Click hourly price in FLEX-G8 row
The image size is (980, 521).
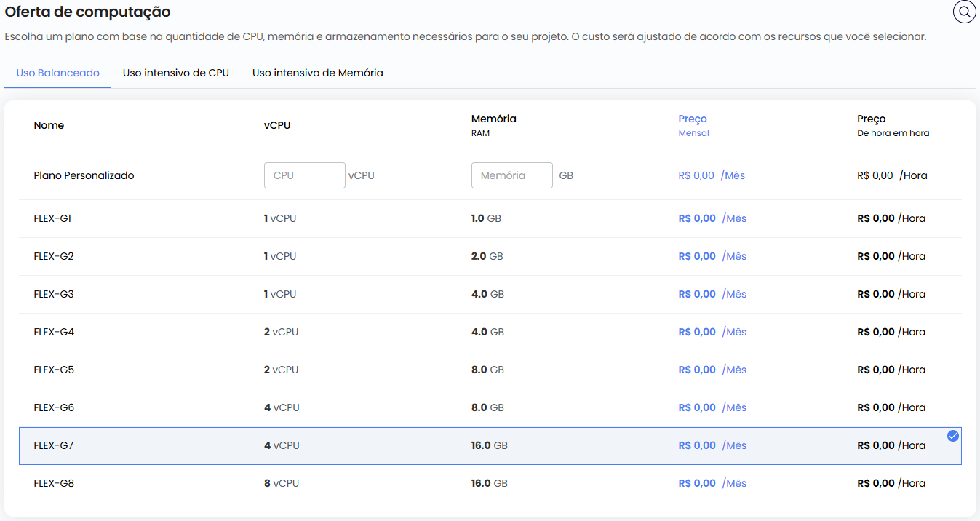(891, 483)
